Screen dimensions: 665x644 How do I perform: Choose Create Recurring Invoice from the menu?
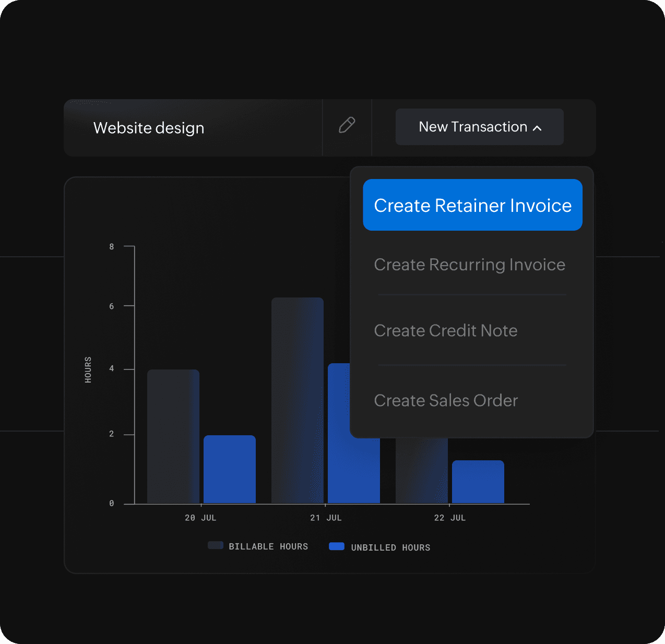[x=469, y=265]
